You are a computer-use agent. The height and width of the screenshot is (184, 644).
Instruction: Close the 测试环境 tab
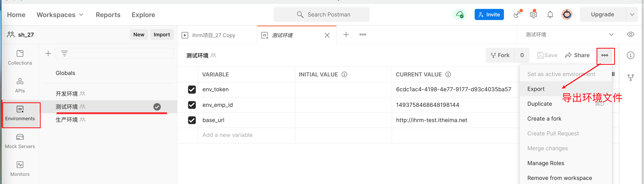(x=327, y=35)
